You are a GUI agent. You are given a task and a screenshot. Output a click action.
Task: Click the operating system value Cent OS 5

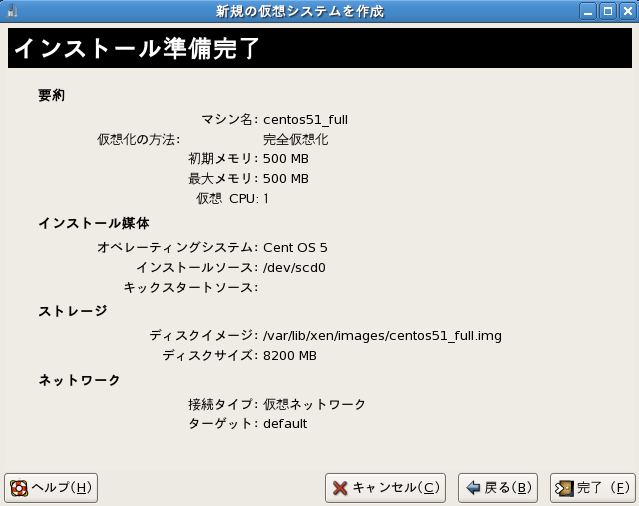point(295,248)
